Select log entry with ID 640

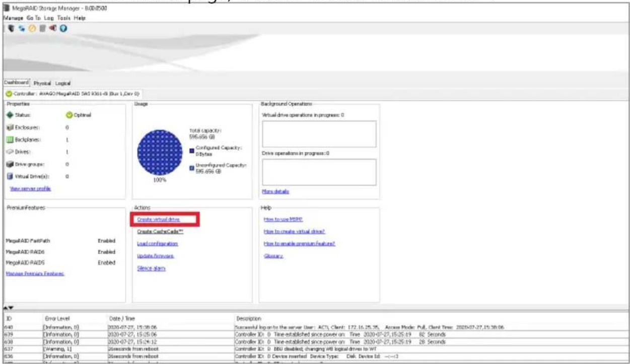[315, 327]
